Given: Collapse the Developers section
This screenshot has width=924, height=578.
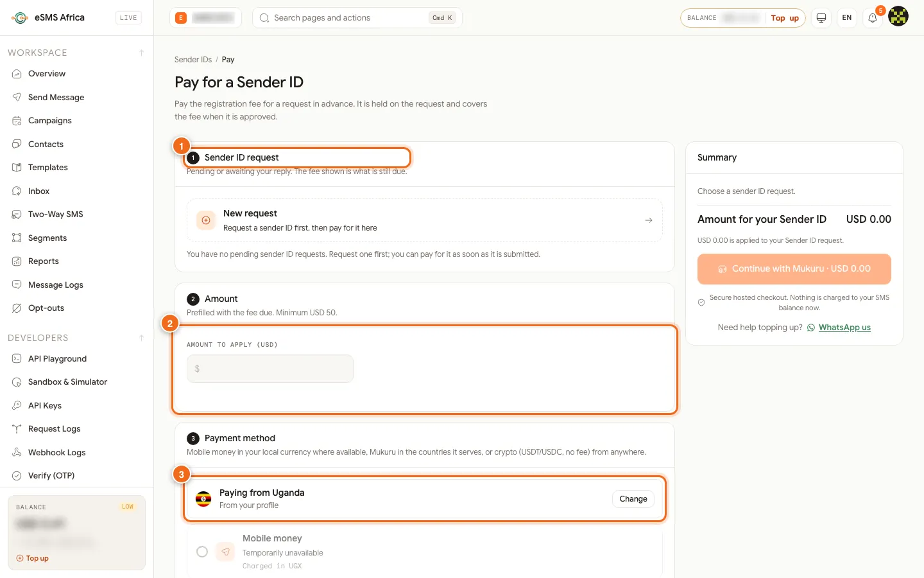Looking at the screenshot, I should tap(141, 338).
